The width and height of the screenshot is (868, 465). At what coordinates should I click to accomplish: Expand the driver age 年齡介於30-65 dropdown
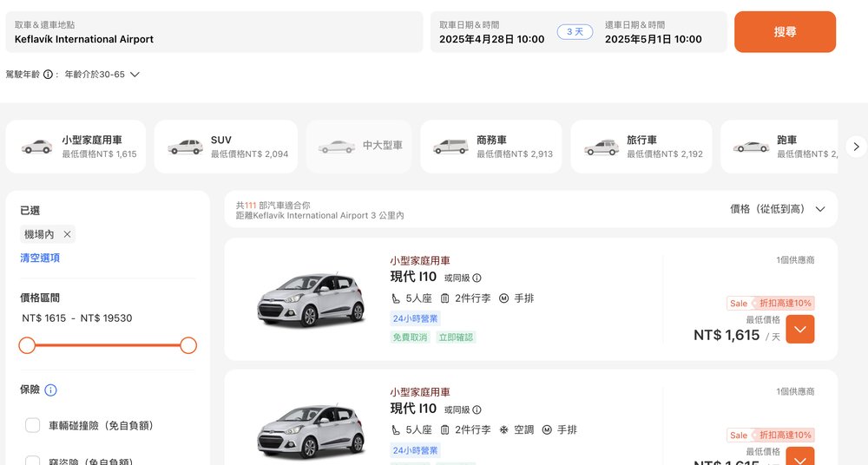pyautogui.click(x=135, y=75)
